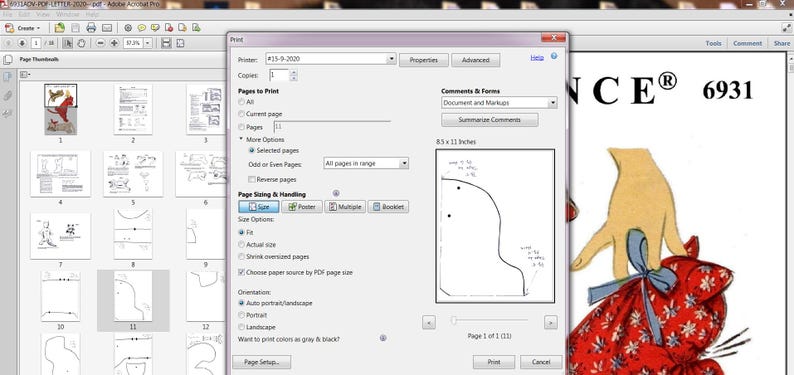Open the Attachments paperclip sidebar panel
Image resolution: width=794 pixels, height=375 pixels.
(8, 95)
